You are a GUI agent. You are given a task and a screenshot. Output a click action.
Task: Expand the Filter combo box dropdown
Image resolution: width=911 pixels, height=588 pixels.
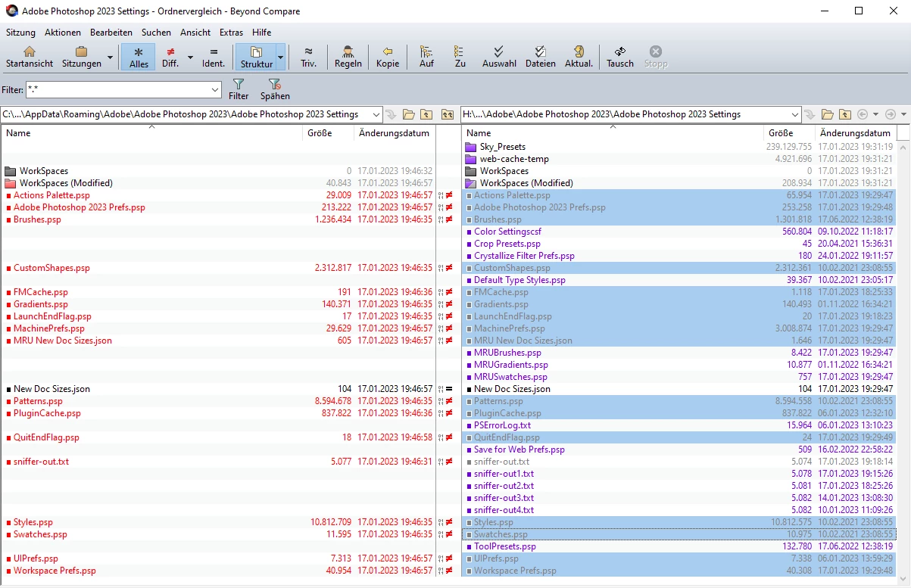[x=215, y=89]
